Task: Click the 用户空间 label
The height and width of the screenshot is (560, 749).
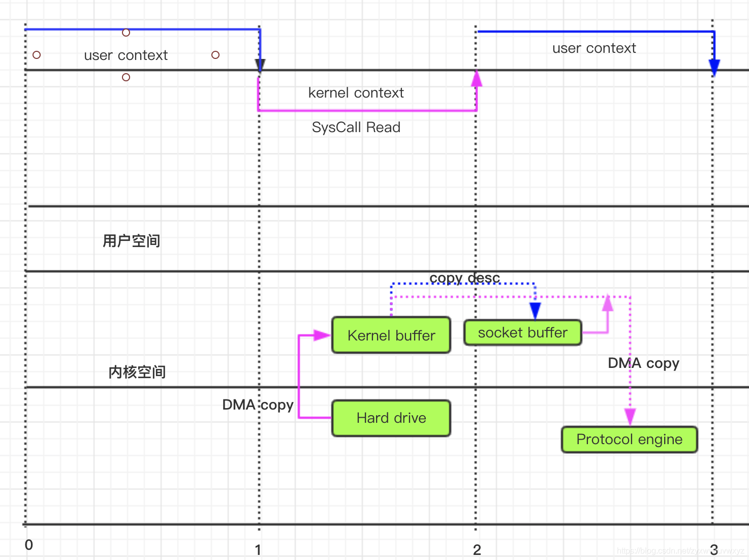Action: click(132, 241)
